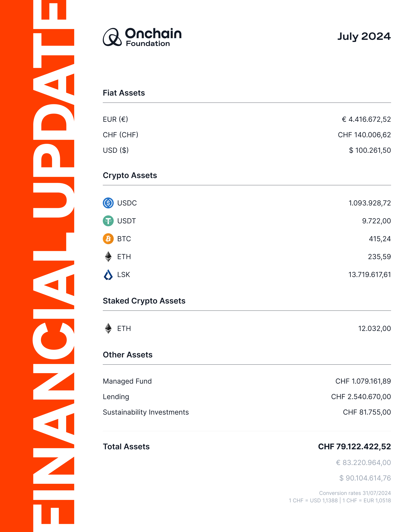Click Total Assets CHF 79.122.422,52
Viewport: 419px width, 532px height.
click(354, 446)
